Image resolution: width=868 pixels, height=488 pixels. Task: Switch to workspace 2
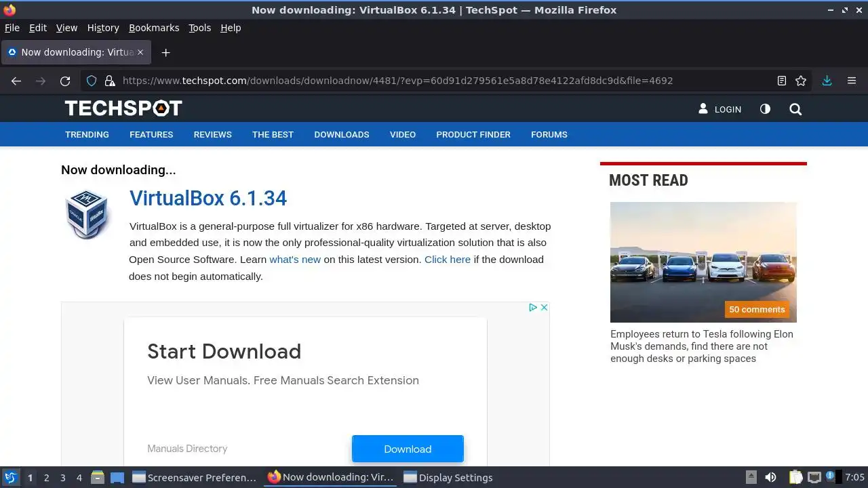[x=46, y=477]
